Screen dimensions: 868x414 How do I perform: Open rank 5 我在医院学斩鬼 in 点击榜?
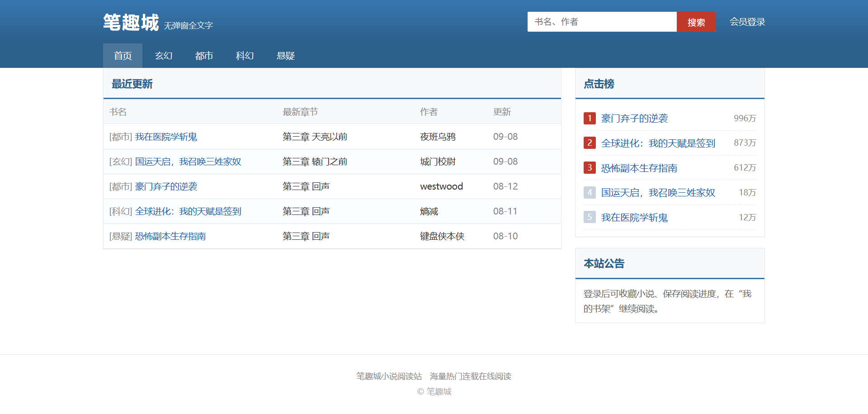pos(634,218)
